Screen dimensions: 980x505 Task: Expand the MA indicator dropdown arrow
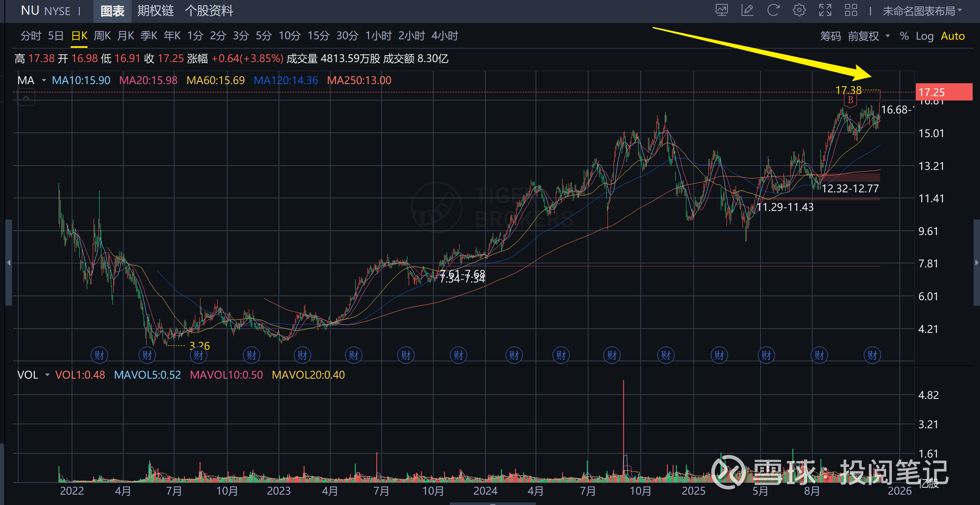point(44,80)
